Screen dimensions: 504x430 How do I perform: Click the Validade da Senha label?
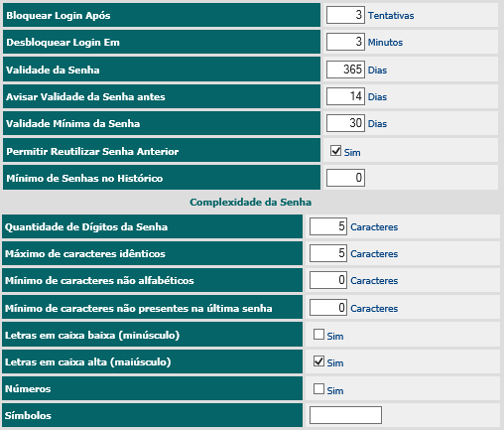click(53, 70)
